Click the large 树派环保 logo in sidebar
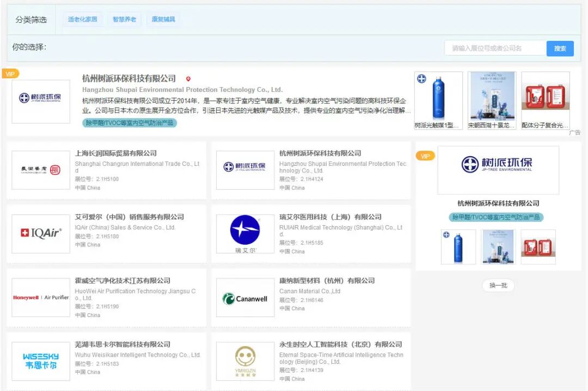This screenshot has width=588, height=391. [x=498, y=170]
